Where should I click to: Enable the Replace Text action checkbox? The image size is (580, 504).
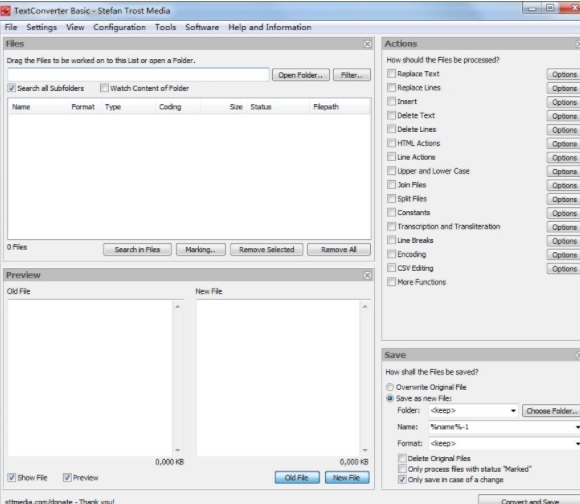(391, 73)
